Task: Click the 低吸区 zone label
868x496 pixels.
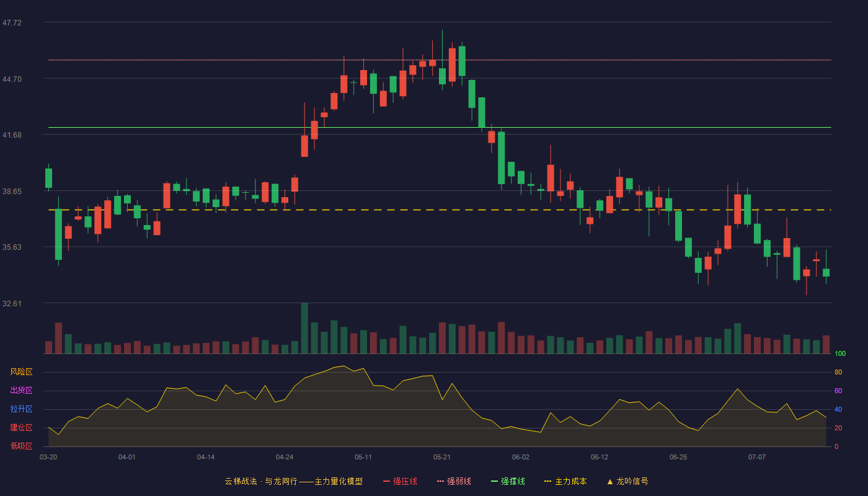Action: [21, 446]
